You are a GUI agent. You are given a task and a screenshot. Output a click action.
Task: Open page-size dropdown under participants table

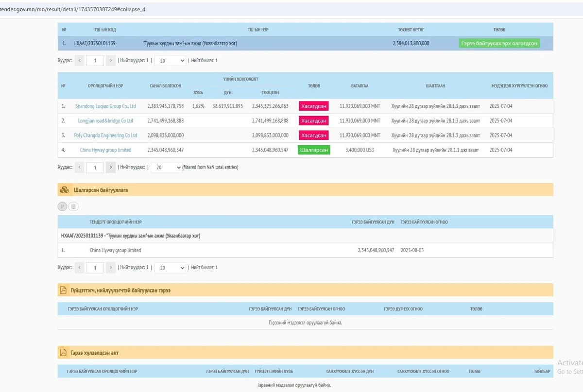click(167, 167)
